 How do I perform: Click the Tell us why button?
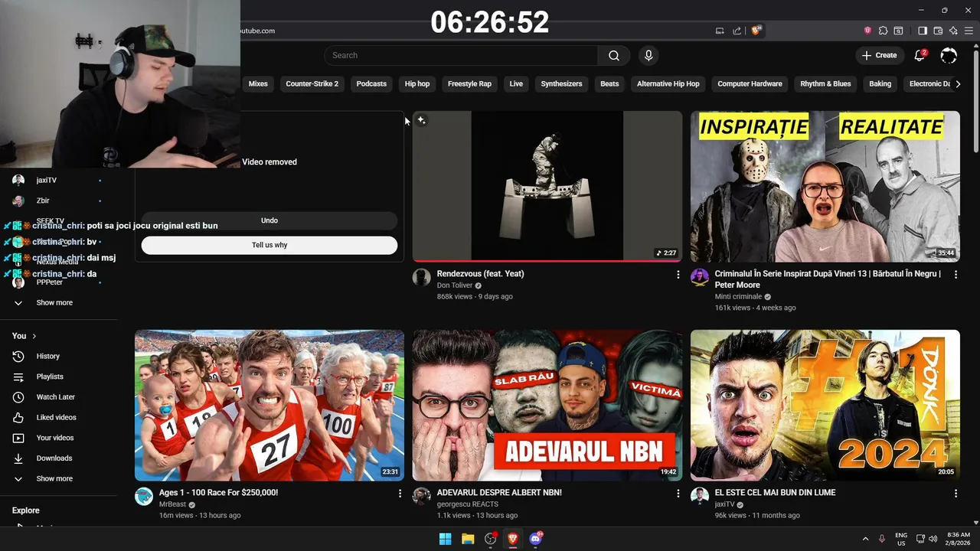(269, 245)
